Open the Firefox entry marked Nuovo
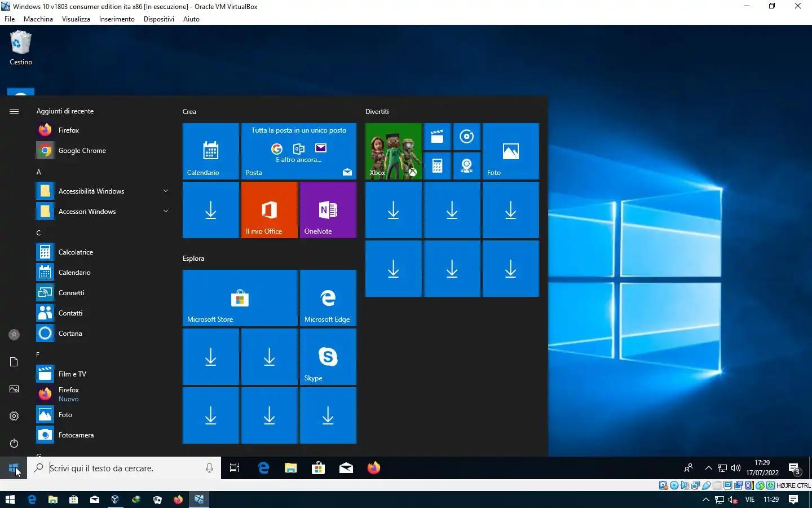 click(101, 395)
